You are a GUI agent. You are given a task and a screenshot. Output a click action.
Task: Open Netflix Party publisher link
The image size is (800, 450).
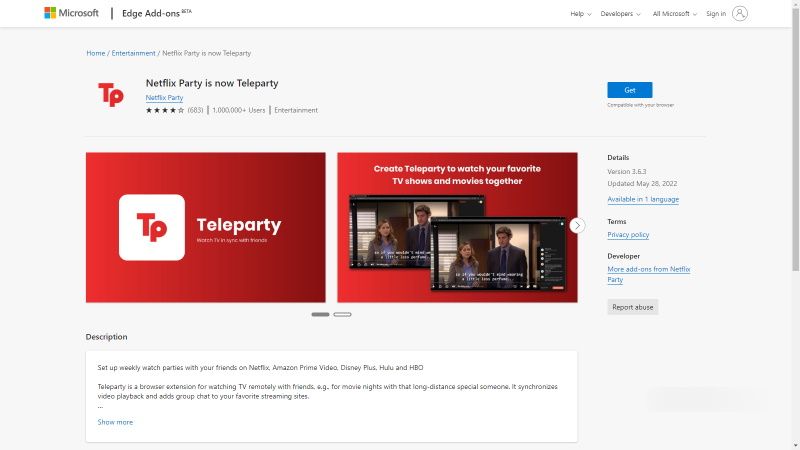point(164,97)
